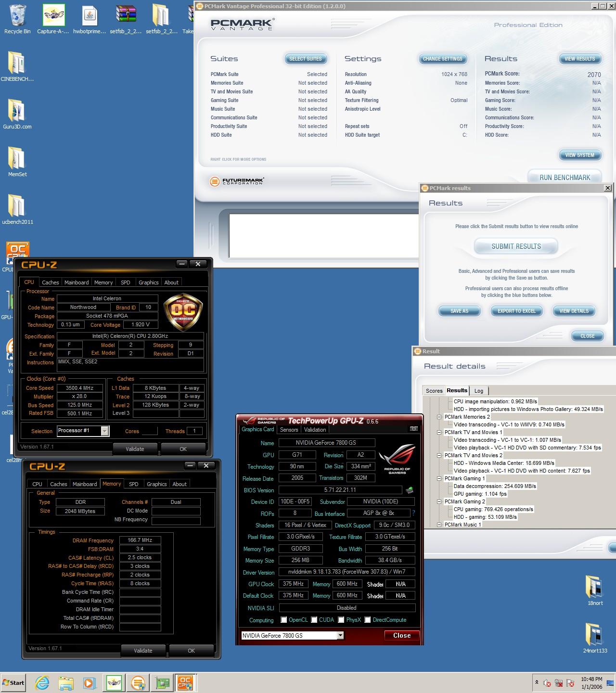
Task: Open the NVIDIA GeForce 7800 GS dropdown
Action: (x=340, y=635)
